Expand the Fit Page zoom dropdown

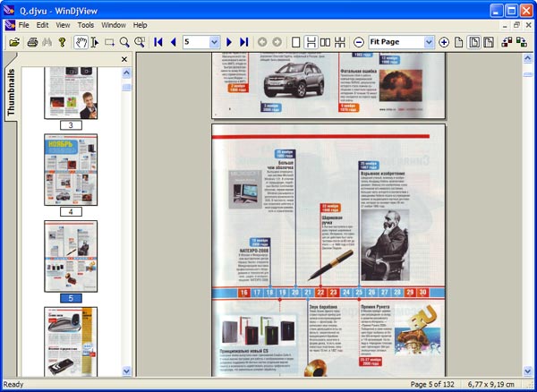click(429, 42)
